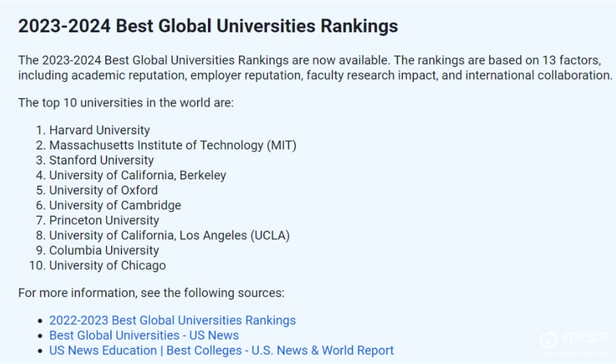Image resolution: width=616 pixels, height=364 pixels.
Task: Click the paragraph mentioning 13 factors
Action: coord(315,68)
